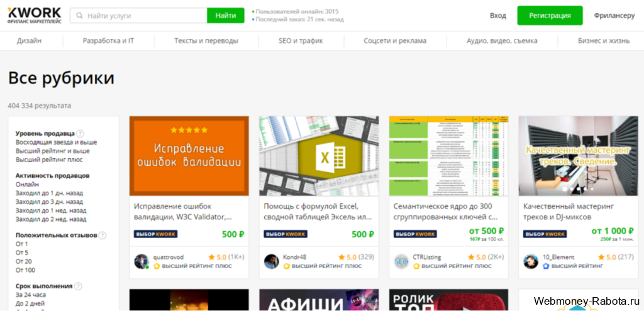Open the Аудио, видео, съемка category
Image resolution: width=644 pixels, height=311 pixels.
click(x=502, y=41)
